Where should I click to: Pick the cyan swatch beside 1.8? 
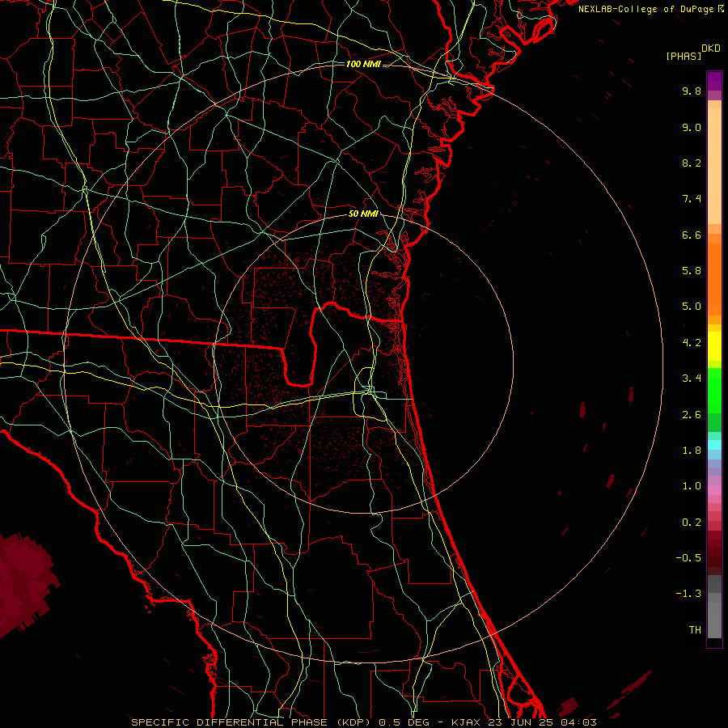tap(714, 445)
